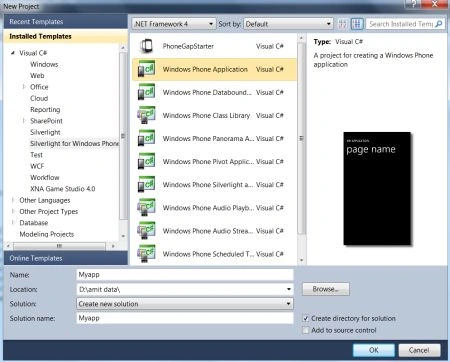The height and width of the screenshot is (362, 450).
Task: Switch to small icons view
Action: pos(342,24)
